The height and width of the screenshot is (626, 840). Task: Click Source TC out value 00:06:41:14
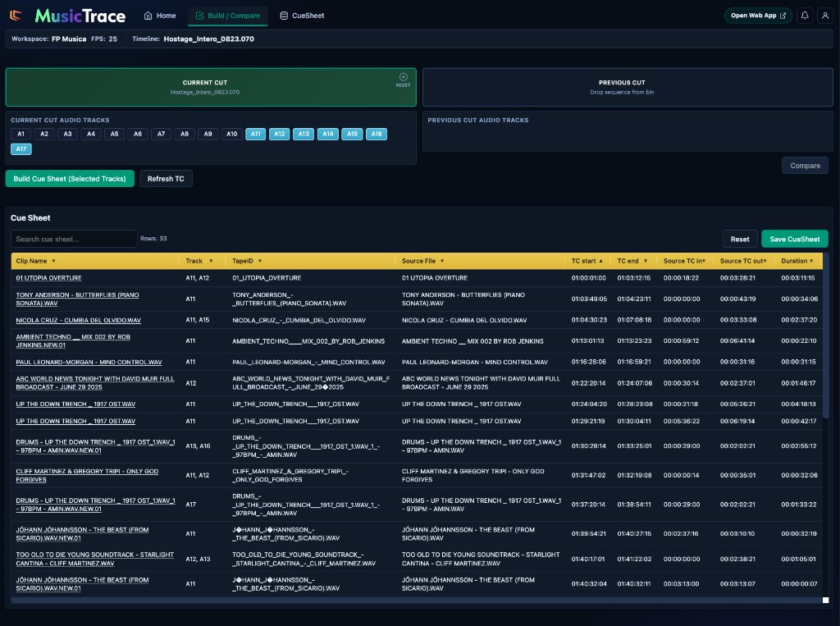point(737,340)
